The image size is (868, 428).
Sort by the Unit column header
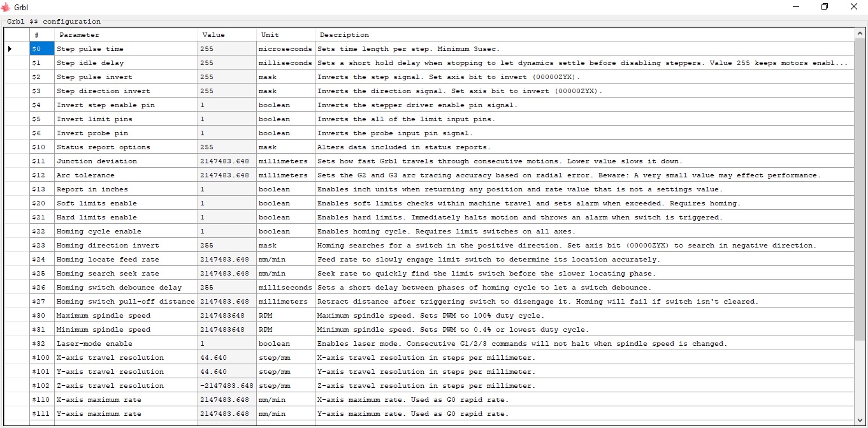[286, 34]
